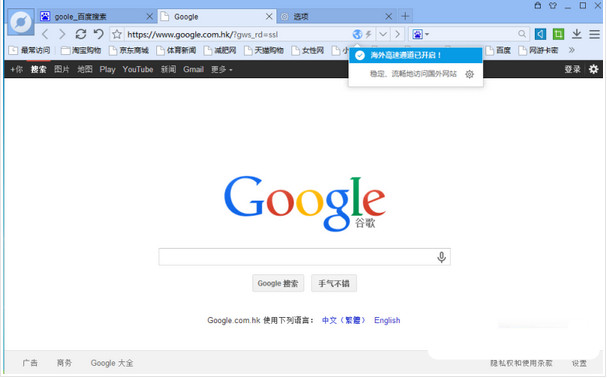
Task: Open the 体育新闻 bookmark
Action: pos(176,50)
